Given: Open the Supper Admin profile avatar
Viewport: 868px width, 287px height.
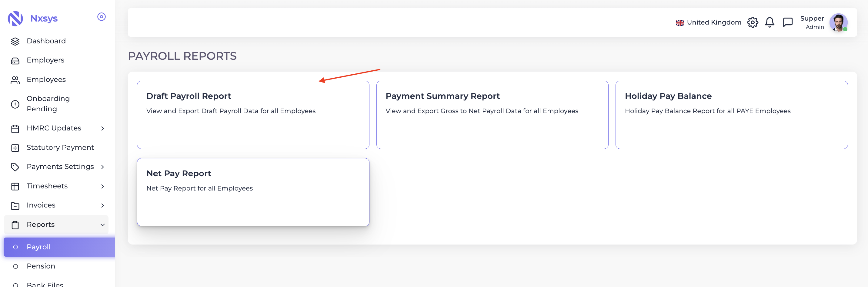Looking at the screenshot, I should 838,22.
